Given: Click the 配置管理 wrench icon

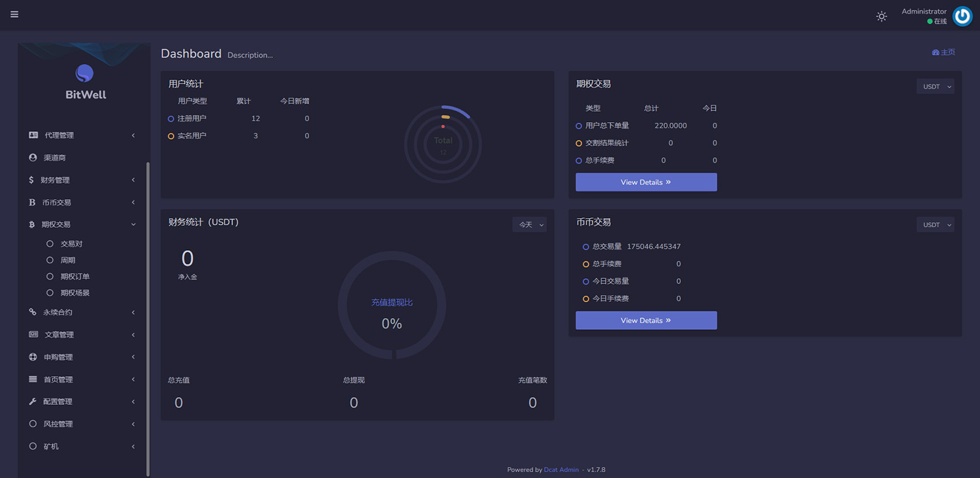Looking at the screenshot, I should click(x=33, y=402).
